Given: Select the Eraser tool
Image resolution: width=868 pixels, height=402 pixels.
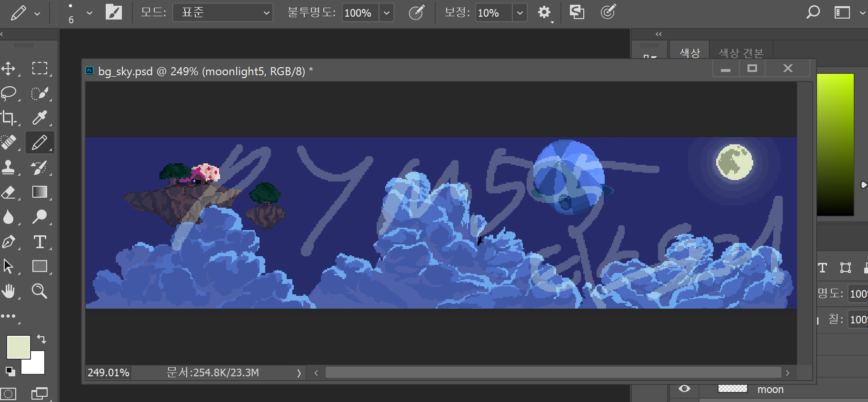Looking at the screenshot, I should [x=9, y=192].
